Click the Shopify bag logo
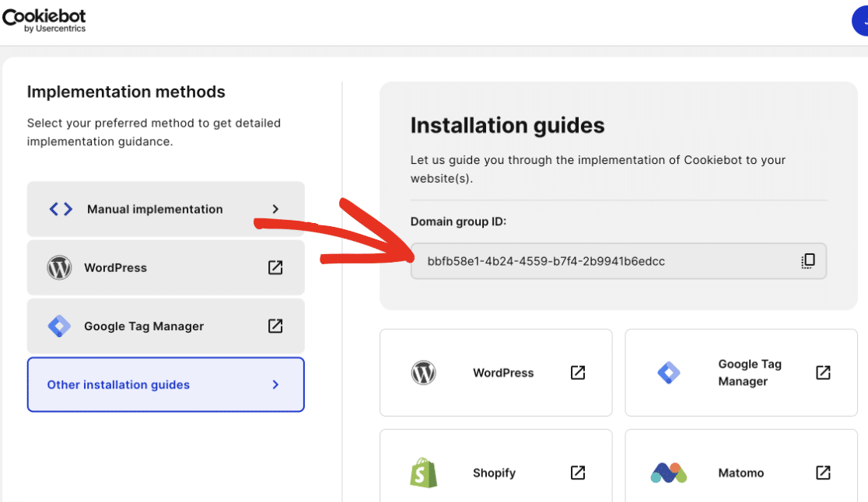Image resolution: width=868 pixels, height=502 pixels. (423, 472)
